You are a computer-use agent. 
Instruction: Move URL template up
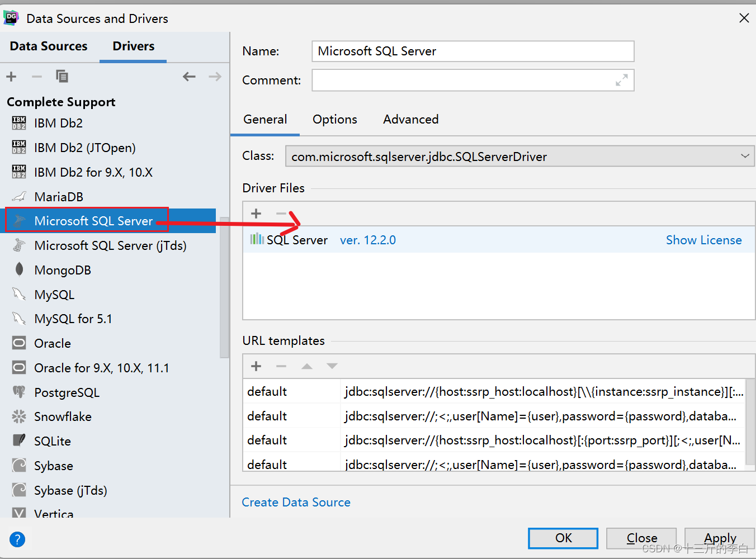tap(306, 366)
